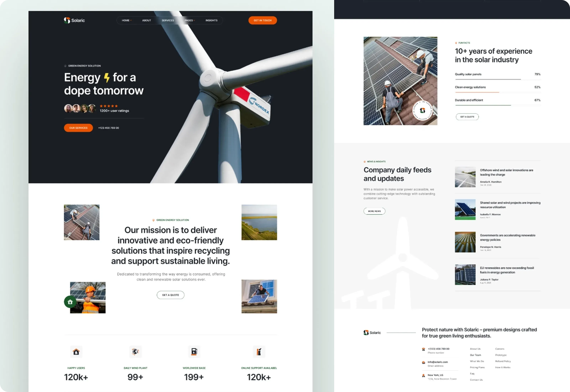Click the Solaric logo in the footer
This screenshot has height=392, width=570.
[372, 332]
